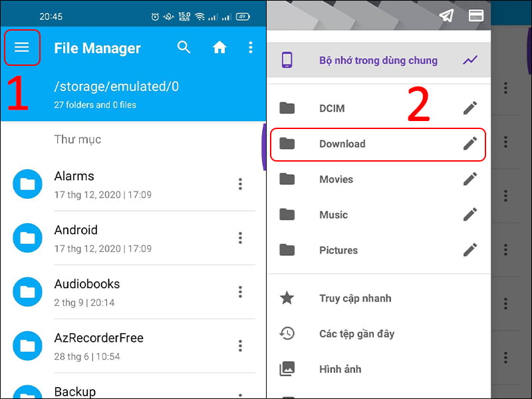
Task: Open the hamburger navigation menu
Action: (21, 47)
